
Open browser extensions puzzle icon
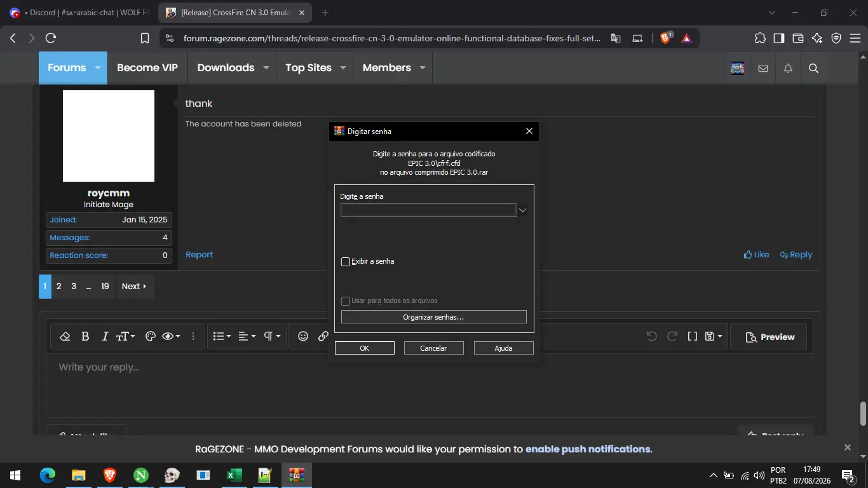tap(760, 38)
